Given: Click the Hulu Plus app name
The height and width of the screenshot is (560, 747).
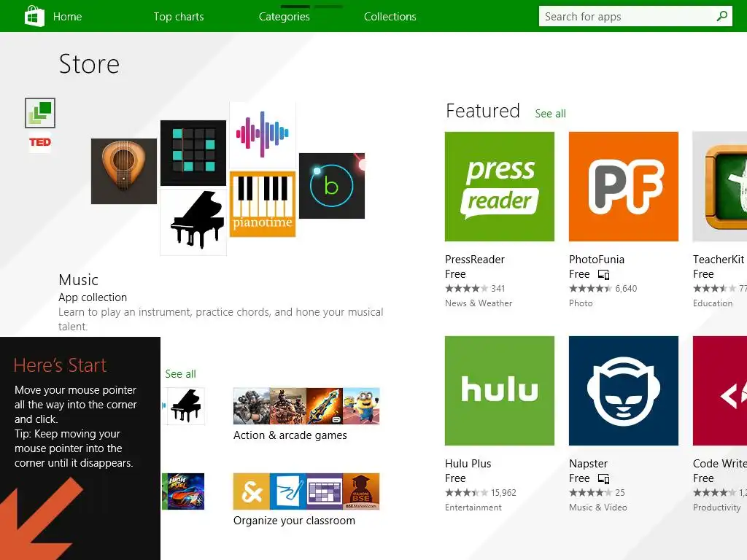Looking at the screenshot, I should pos(468,464).
